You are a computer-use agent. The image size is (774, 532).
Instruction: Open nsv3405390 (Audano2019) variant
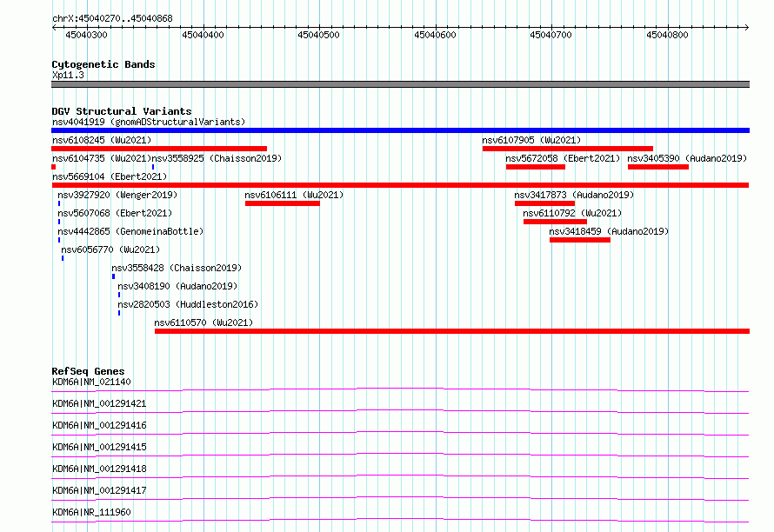(687, 158)
